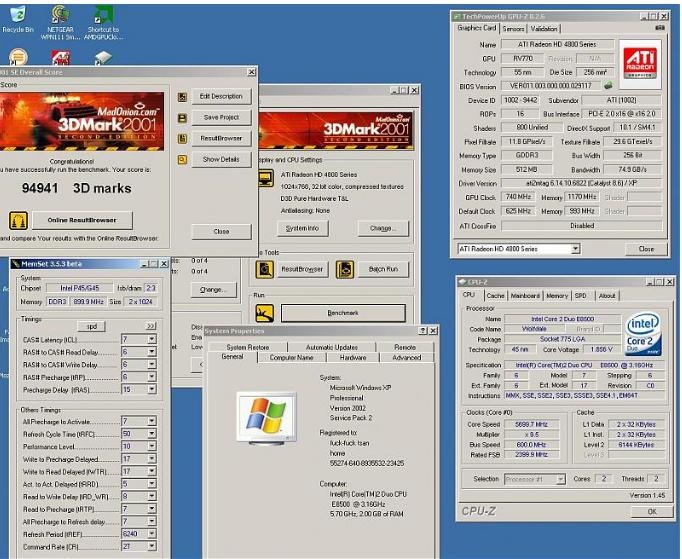Image resolution: width=682 pixels, height=559 pixels.
Task: Click the yellow icon beside Online ResultBrowser
Action: tap(18, 221)
